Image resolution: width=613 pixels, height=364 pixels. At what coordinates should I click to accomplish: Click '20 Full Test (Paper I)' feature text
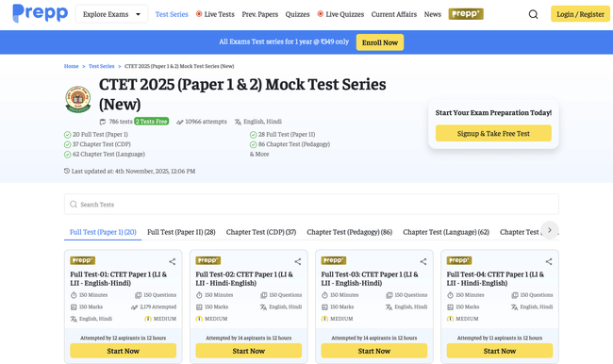tap(100, 134)
